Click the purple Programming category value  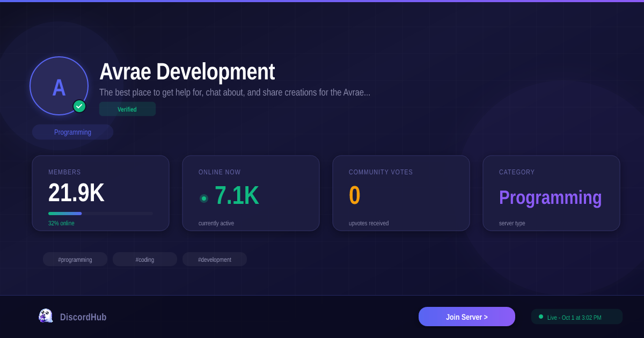point(550,197)
